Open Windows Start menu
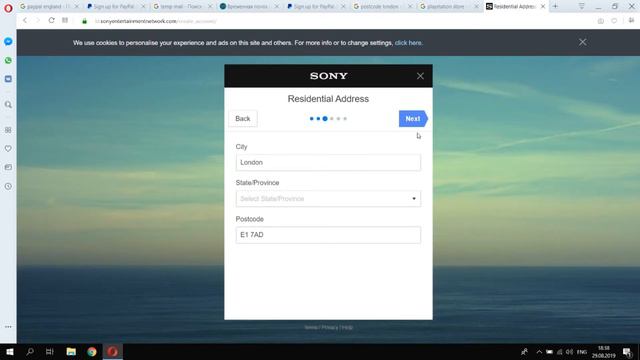 pyautogui.click(x=10, y=351)
